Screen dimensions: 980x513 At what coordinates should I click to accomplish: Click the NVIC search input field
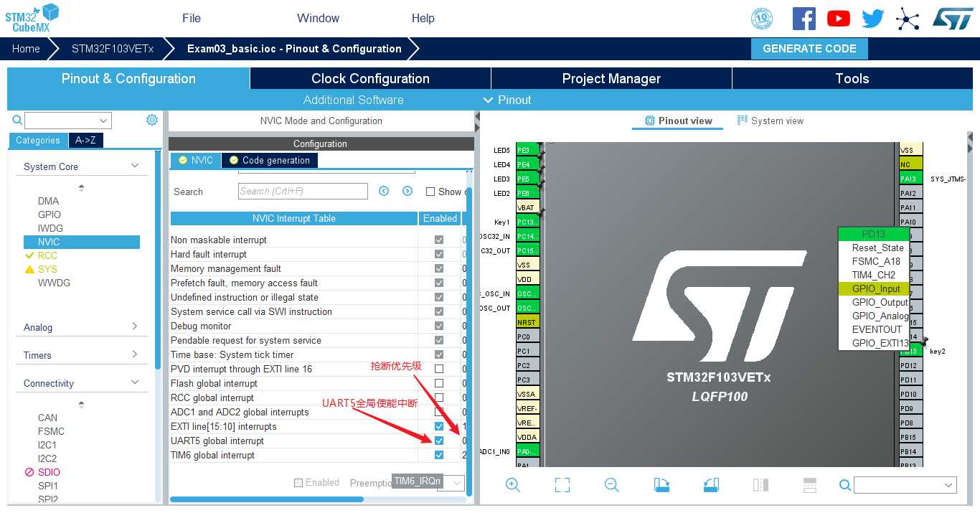coord(303,191)
